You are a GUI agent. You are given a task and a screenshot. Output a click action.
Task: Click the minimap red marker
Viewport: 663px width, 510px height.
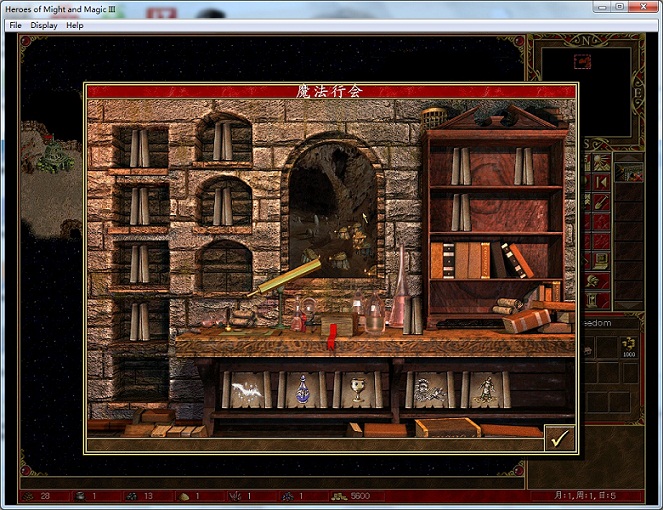[582, 62]
